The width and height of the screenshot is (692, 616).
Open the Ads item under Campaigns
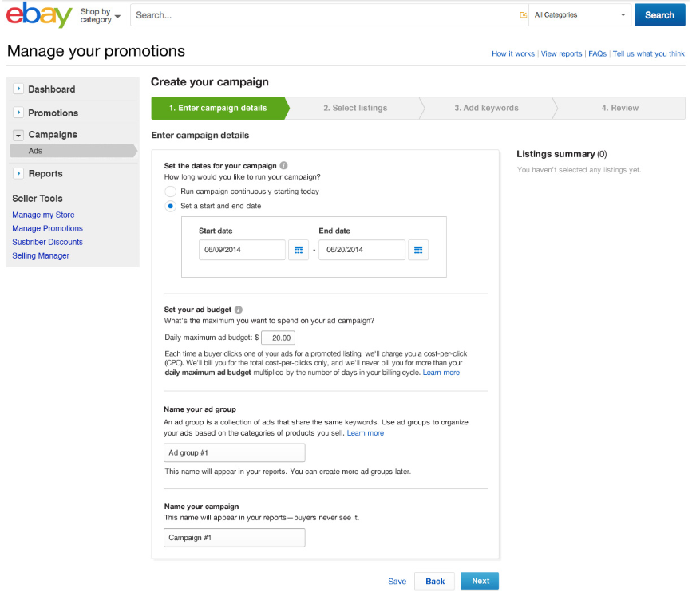[x=36, y=151]
